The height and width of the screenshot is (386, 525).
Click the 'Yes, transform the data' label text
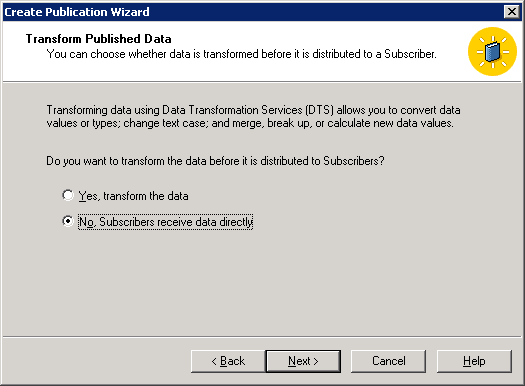[133, 196]
